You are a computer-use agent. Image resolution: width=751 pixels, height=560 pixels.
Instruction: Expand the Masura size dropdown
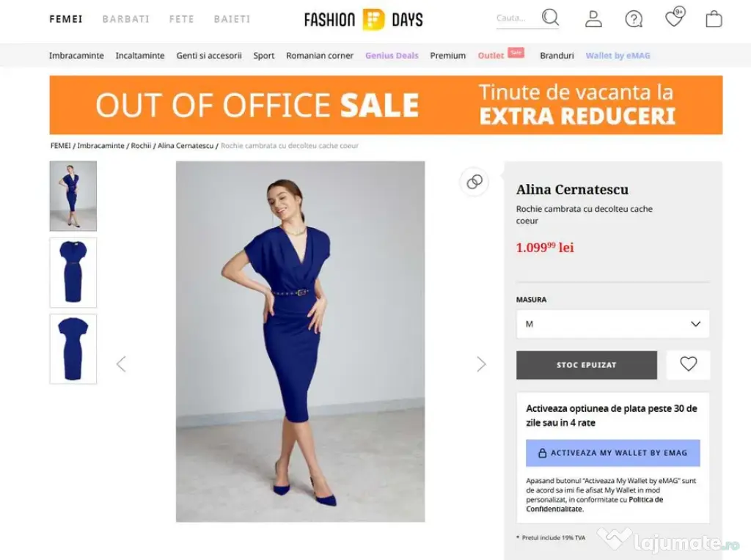(x=612, y=324)
